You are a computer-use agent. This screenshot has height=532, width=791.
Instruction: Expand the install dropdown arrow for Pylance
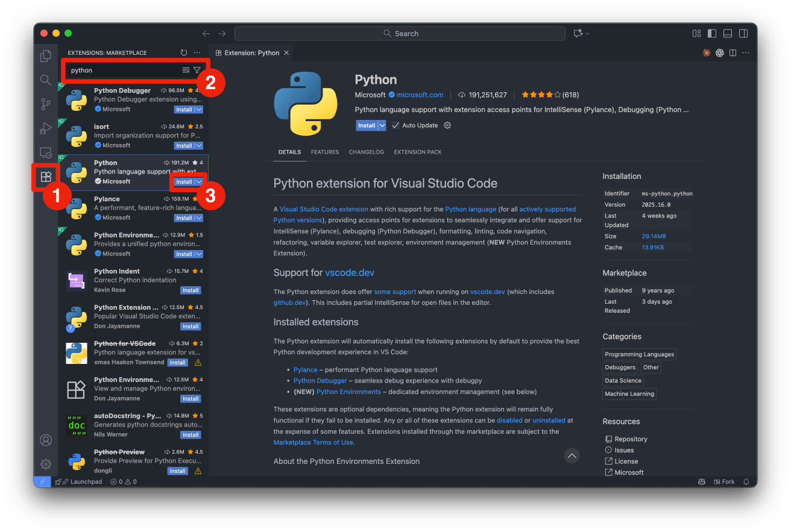coord(199,218)
